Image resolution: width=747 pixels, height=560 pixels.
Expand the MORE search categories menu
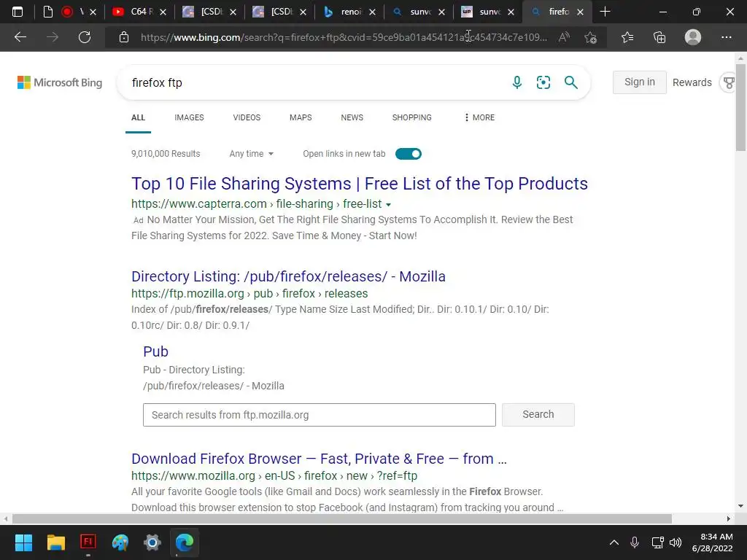point(479,117)
